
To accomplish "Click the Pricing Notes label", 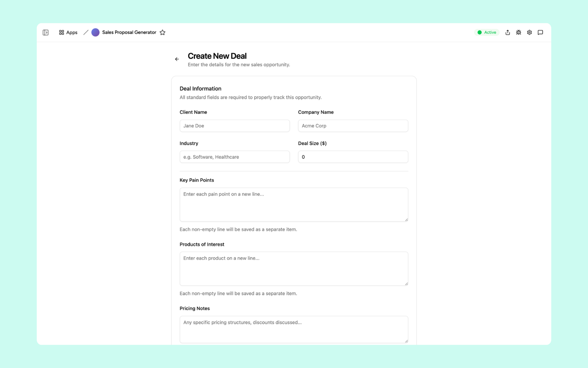I will pos(195,308).
